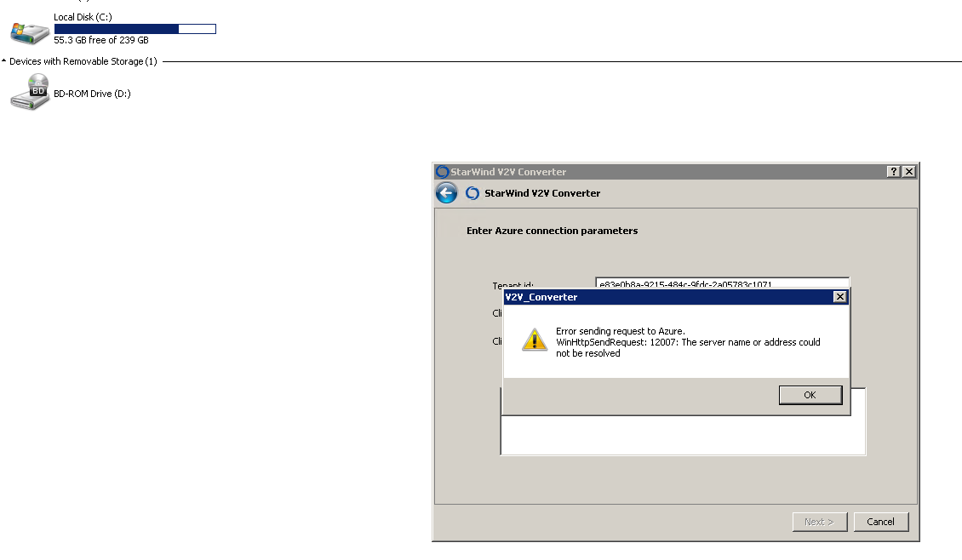Screen dimensions: 962x560
Task: Click the Local Disk (C:) label
Action: coord(83,17)
